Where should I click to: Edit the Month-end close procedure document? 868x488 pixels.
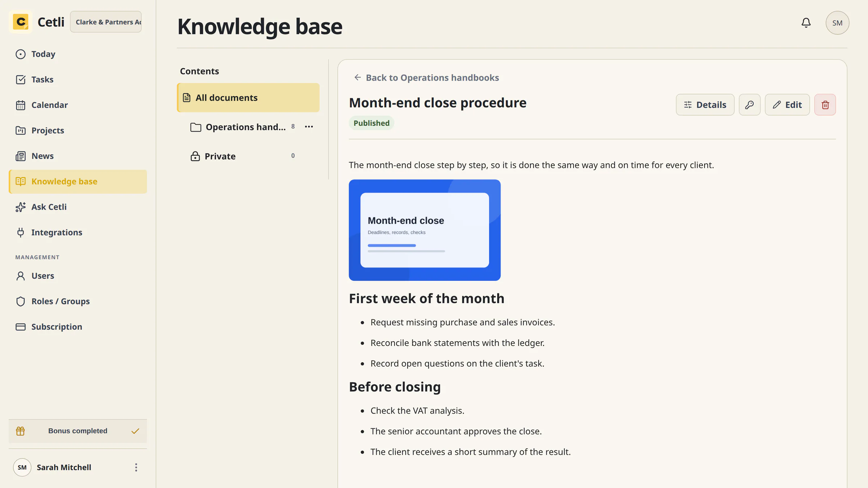[787, 105]
